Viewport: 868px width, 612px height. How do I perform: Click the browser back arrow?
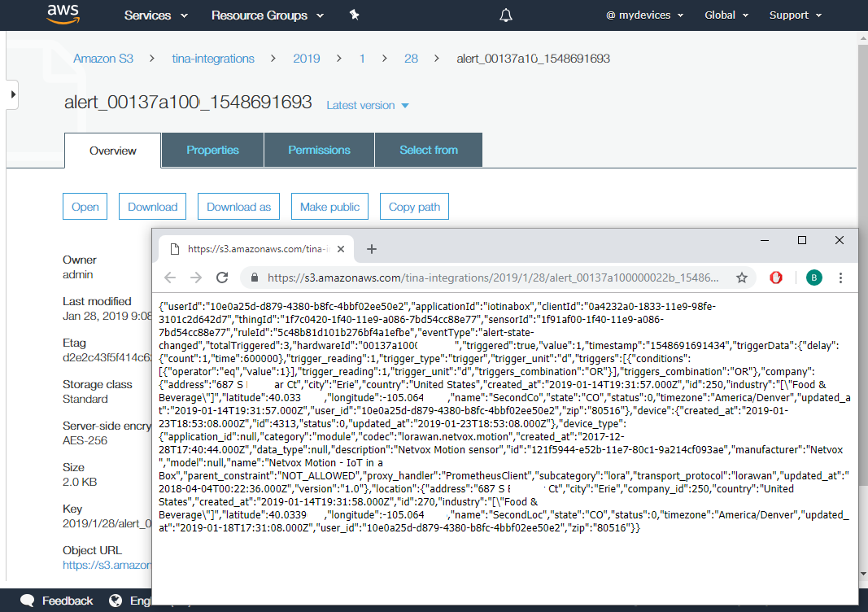point(170,278)
